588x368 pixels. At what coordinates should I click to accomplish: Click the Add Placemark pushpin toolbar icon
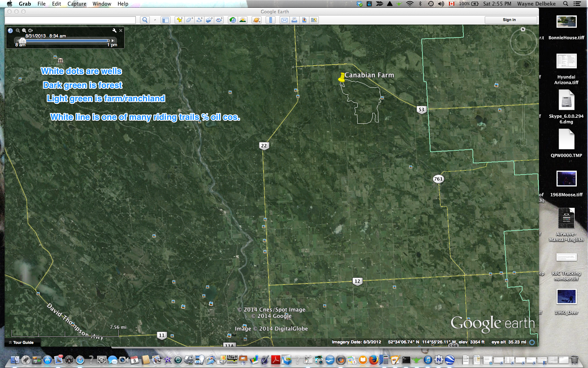click(179, 20)
